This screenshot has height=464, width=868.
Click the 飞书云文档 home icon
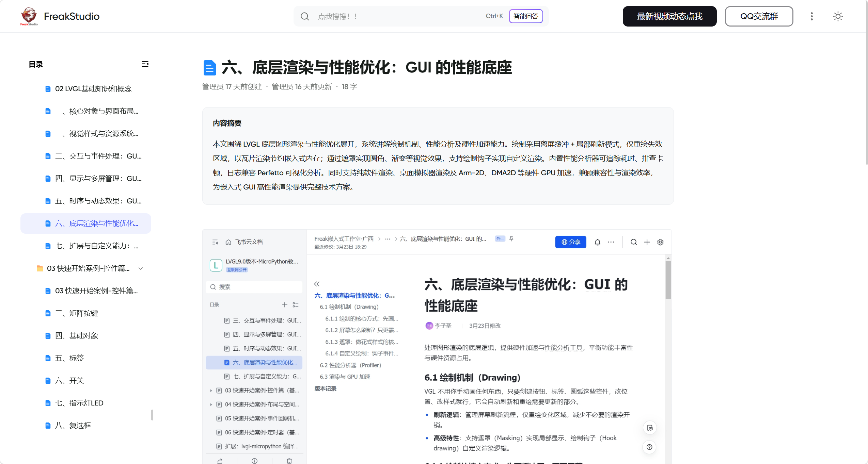pyautogui.click(x=228, y=242)
